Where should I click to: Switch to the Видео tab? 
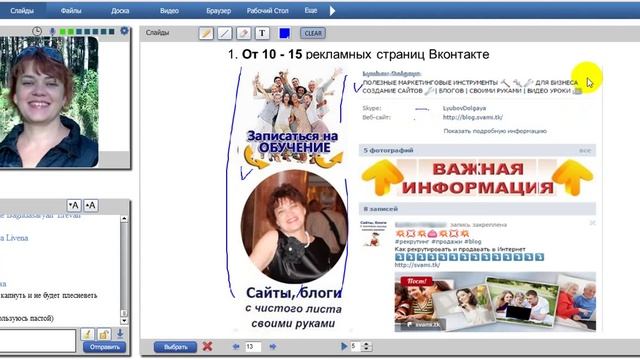pos(169,11)
